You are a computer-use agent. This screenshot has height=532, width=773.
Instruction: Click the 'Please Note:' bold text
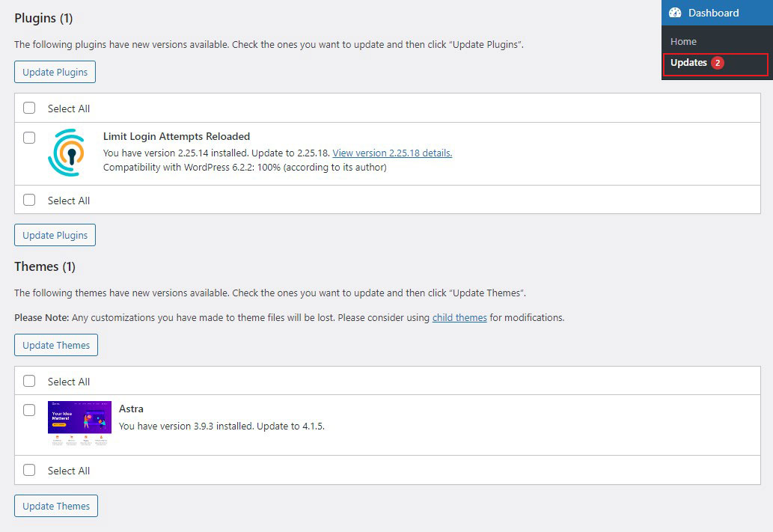[41, 317]
